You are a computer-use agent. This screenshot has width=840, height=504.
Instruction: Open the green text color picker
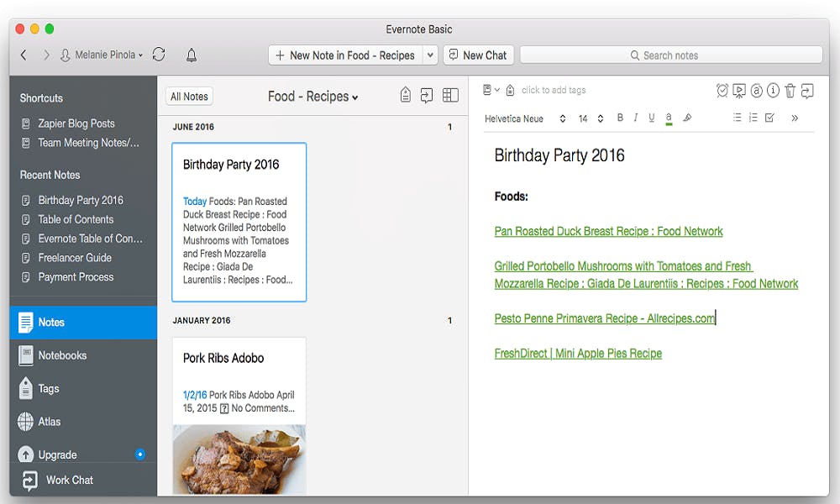click(669, 118)
